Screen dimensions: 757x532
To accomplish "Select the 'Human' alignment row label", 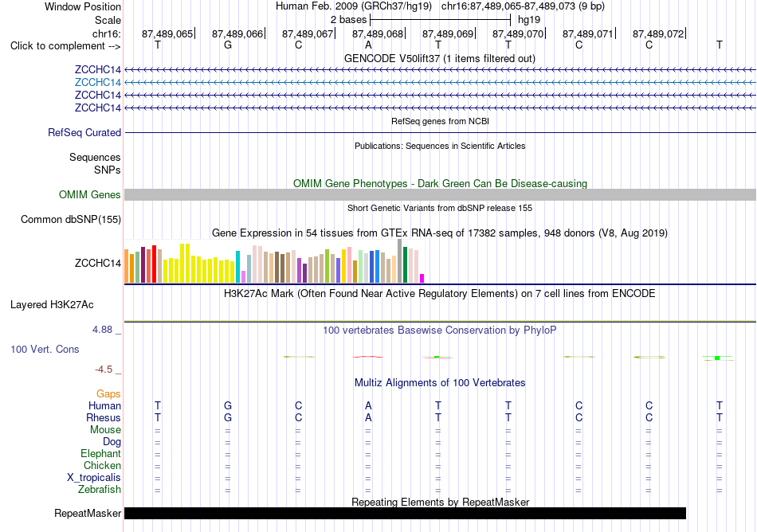I will click(104, 406).
